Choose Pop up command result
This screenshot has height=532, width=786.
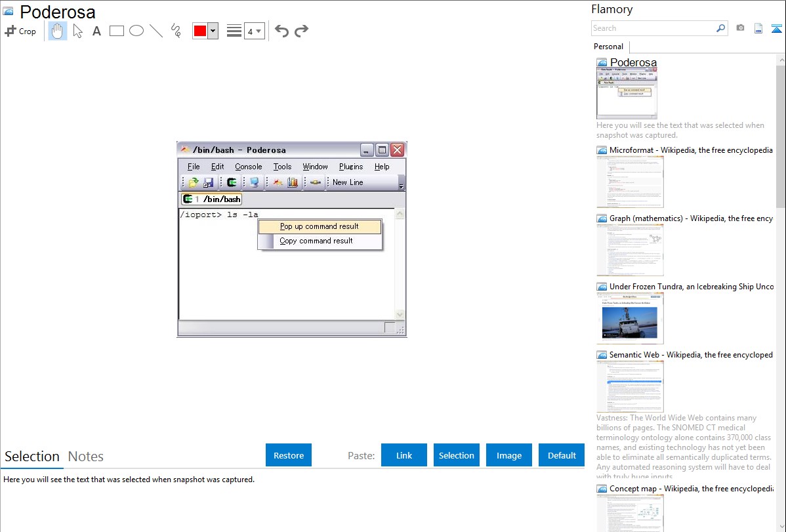(x=320, y=226)
